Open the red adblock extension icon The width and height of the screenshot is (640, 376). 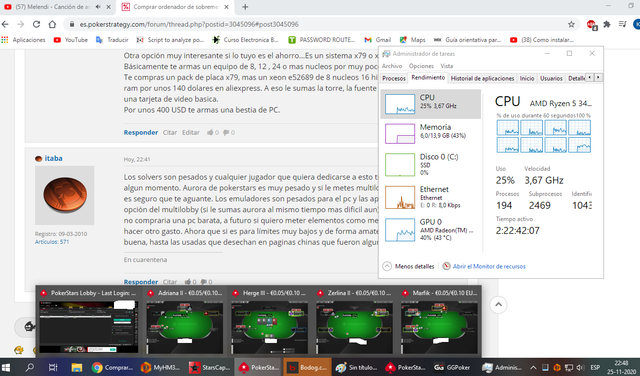[591, 25]
